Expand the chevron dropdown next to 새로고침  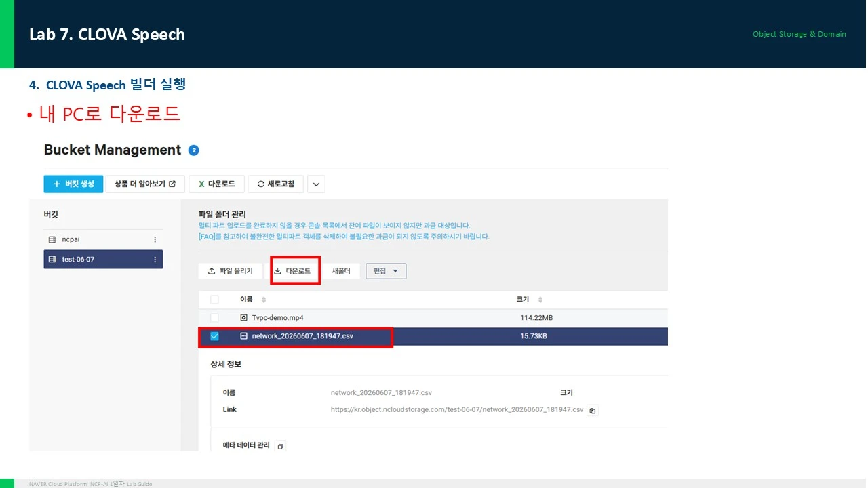coord(316,184)
